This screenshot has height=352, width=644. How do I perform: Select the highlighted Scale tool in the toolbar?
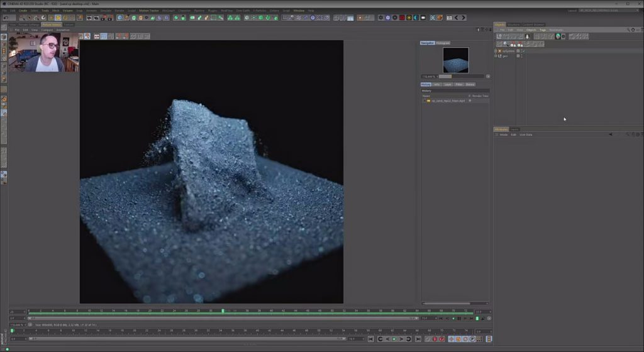(58, 18)
